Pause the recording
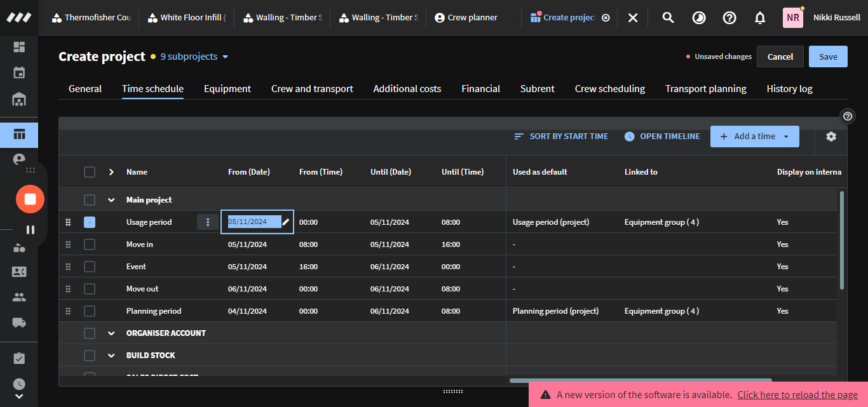868x407 pixels. (30, 230)
